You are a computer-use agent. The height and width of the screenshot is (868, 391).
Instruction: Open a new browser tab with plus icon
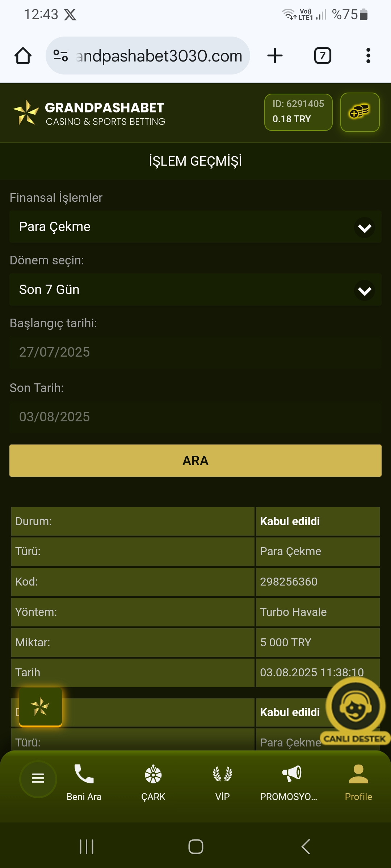(275, 56)
